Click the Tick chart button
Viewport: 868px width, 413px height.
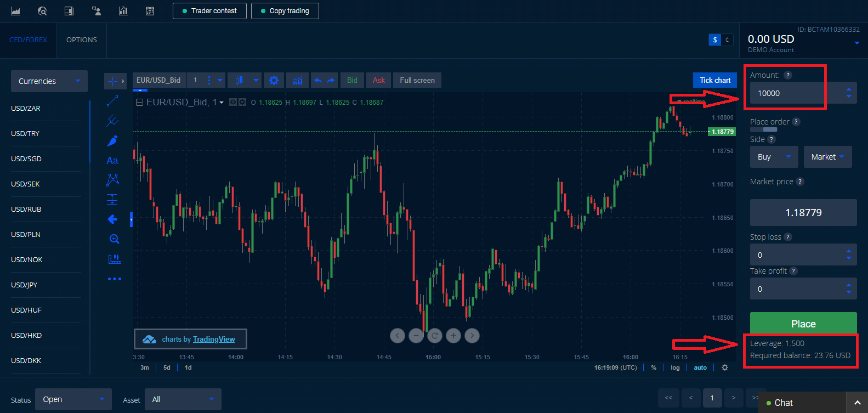tap(715, 80)
